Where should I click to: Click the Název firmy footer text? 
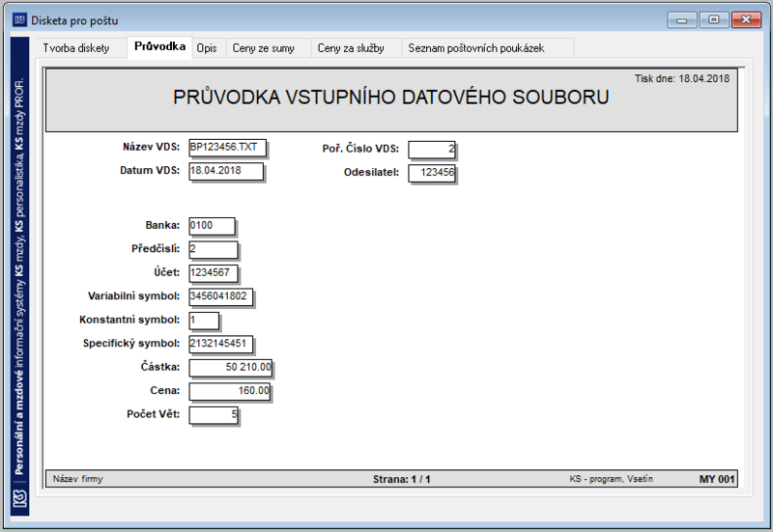click(x=78, y=479)
